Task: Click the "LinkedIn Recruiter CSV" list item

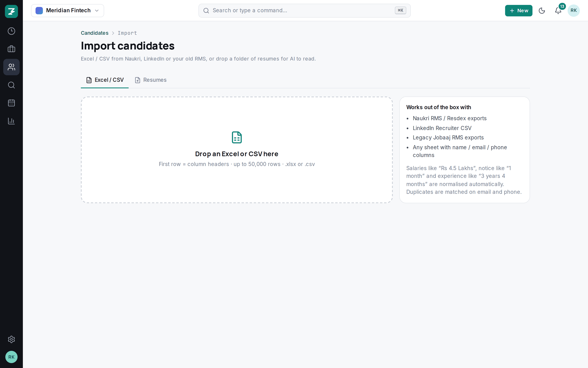Action: tap(442, 128)
